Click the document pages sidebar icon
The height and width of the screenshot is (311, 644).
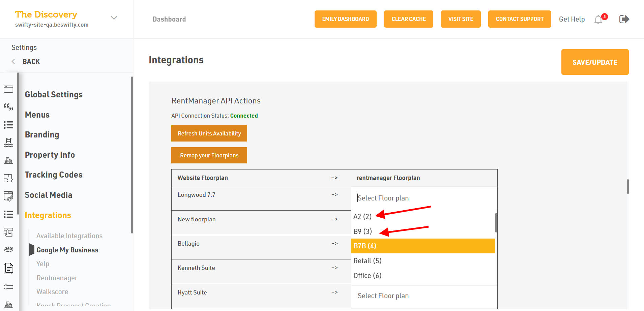tap(8, 268)
